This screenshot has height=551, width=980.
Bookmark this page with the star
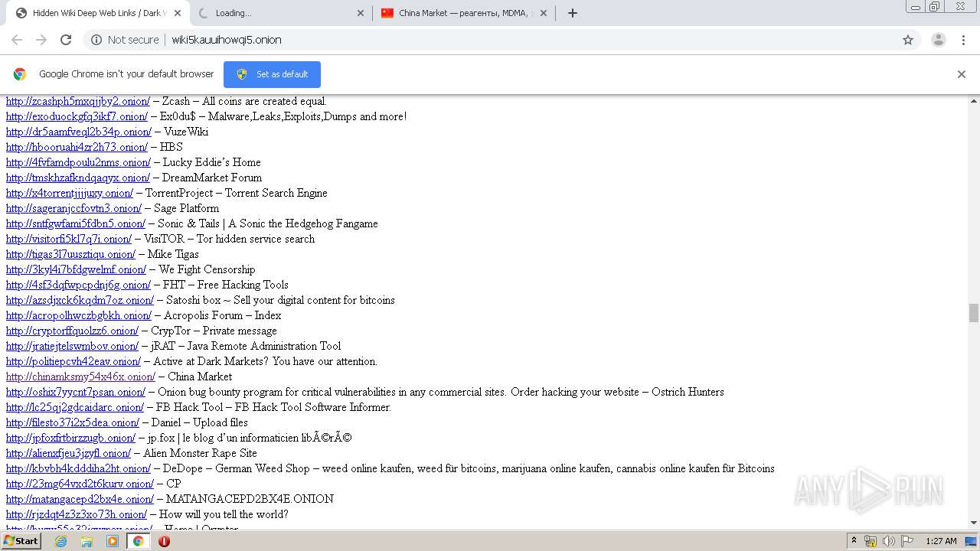click(x=908, y=40)
